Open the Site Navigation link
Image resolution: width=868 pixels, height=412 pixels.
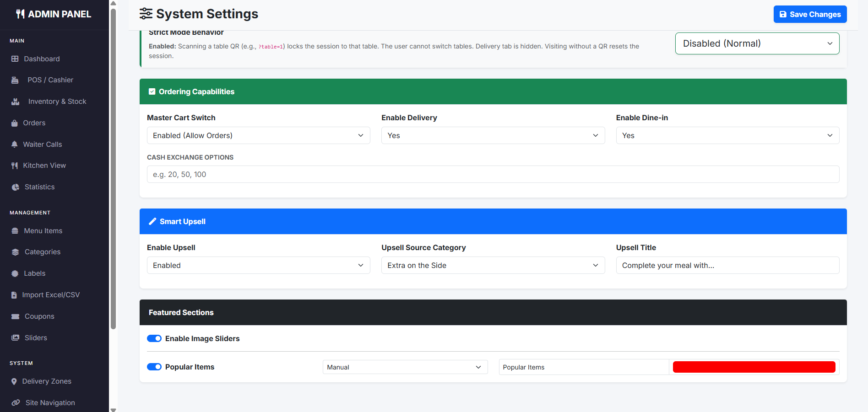point(50,403)
